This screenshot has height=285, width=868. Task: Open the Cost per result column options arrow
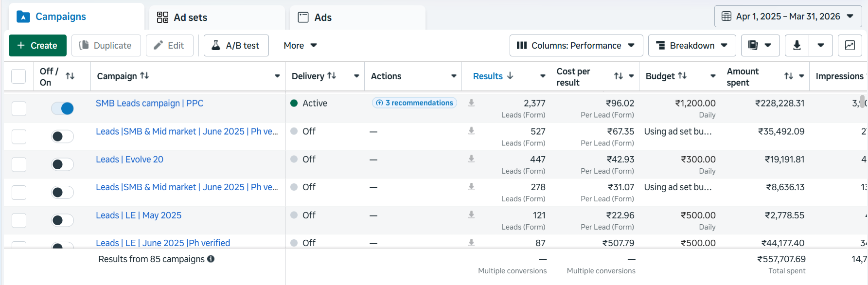pyautogui.click(x=631, y=76)
